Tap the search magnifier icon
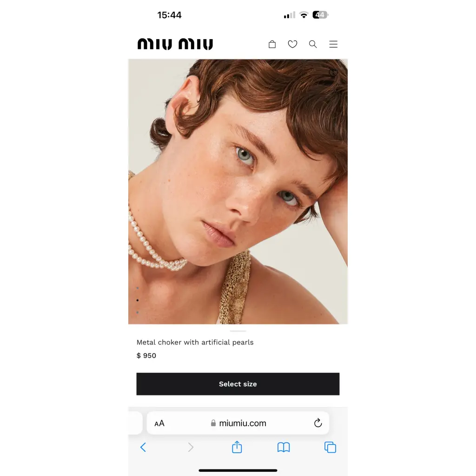 [x=313, y=44]
